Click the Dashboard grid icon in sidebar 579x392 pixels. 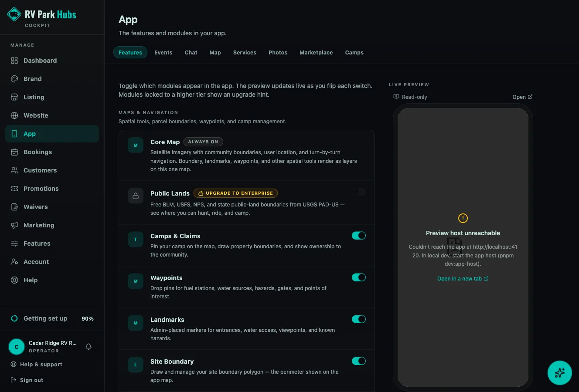coord(14,61)
